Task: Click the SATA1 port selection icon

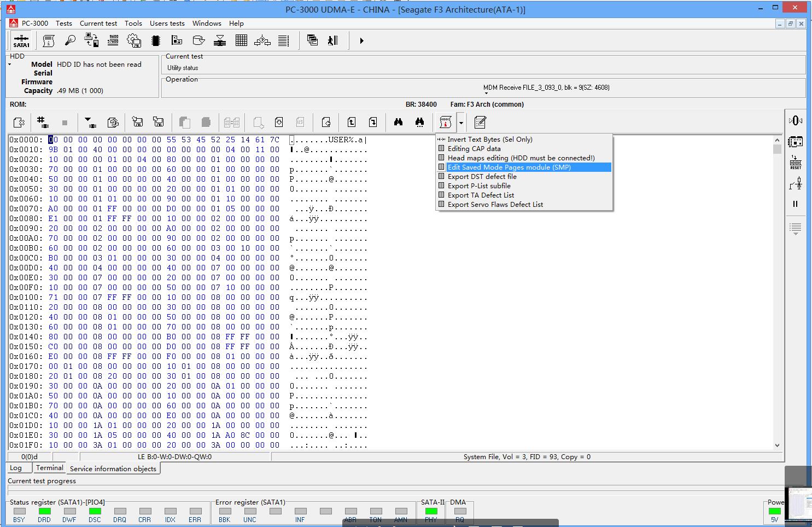Action: (21, 41)
